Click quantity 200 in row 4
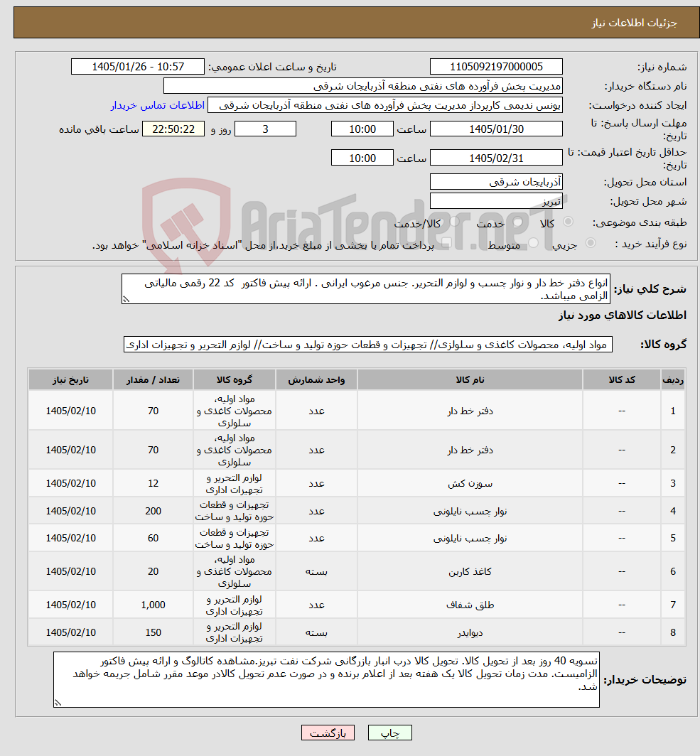Screen dimensions: 700x756 153,511
